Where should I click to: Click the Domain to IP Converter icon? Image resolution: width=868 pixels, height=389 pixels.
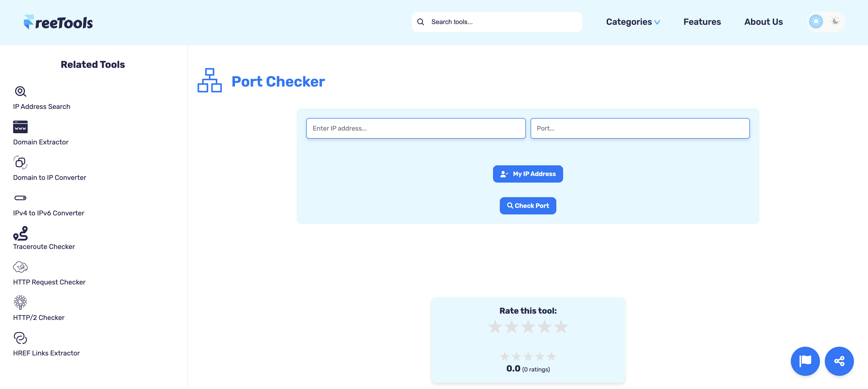pyautogui.click(x=20, y=163)
